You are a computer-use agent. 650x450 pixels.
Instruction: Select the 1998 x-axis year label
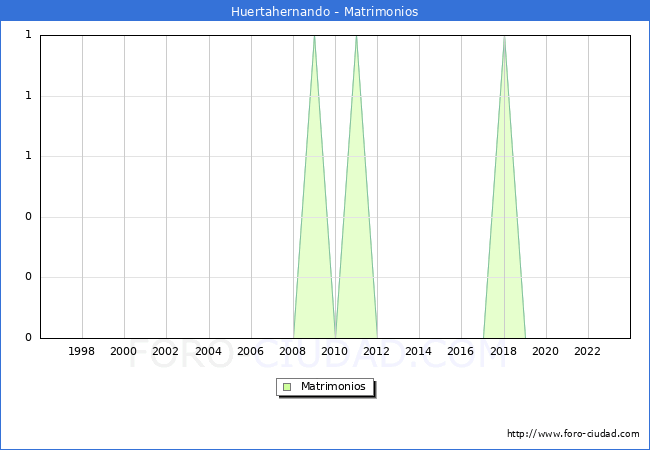[x=82, y=351]
